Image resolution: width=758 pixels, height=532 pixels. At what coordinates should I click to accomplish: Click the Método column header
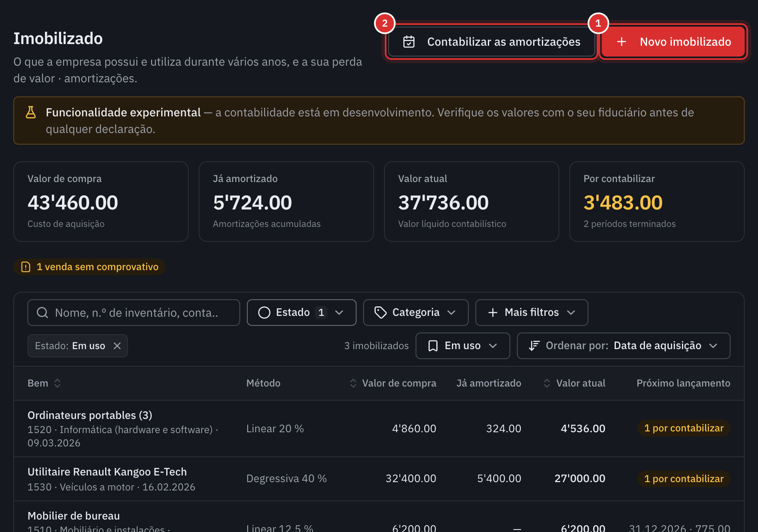tap(263, 383)
